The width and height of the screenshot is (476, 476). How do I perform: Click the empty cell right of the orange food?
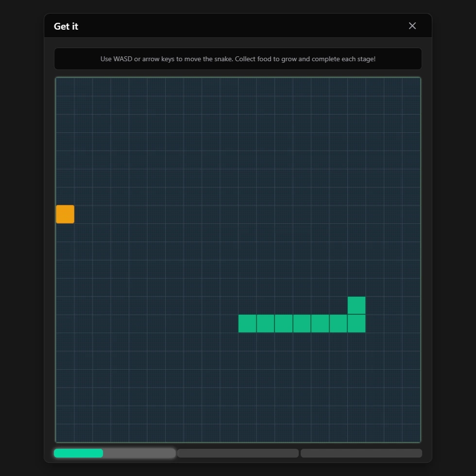(84, 214)
